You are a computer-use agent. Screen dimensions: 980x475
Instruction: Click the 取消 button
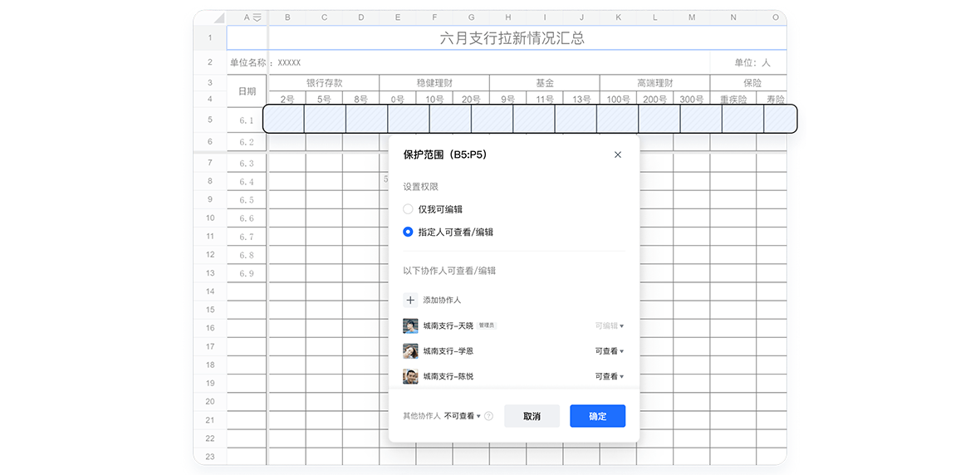click(x=532, y=416)
